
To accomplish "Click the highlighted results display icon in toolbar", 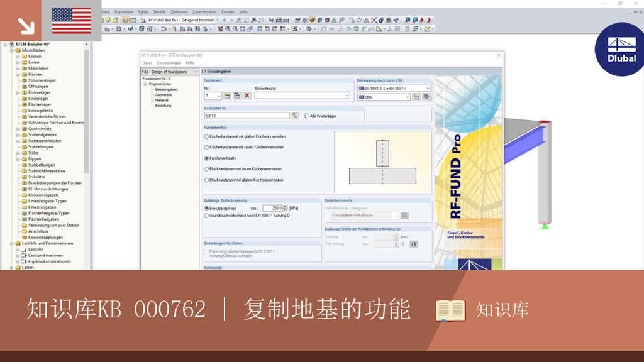I will coord(312,20).
